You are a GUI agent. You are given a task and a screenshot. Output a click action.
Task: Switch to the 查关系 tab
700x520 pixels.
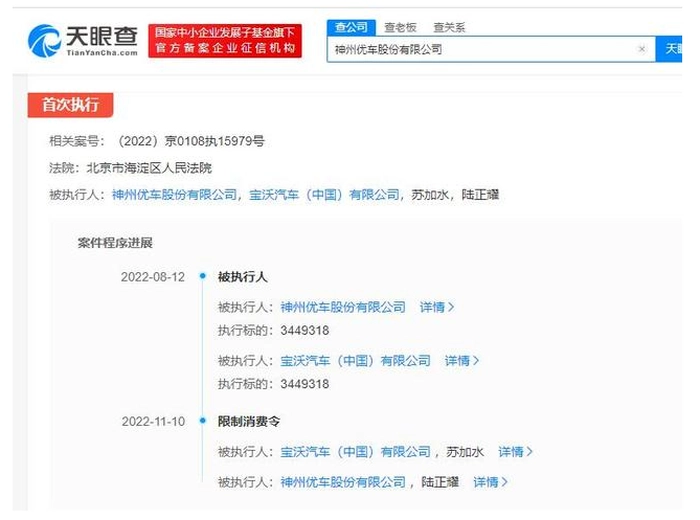449,27
